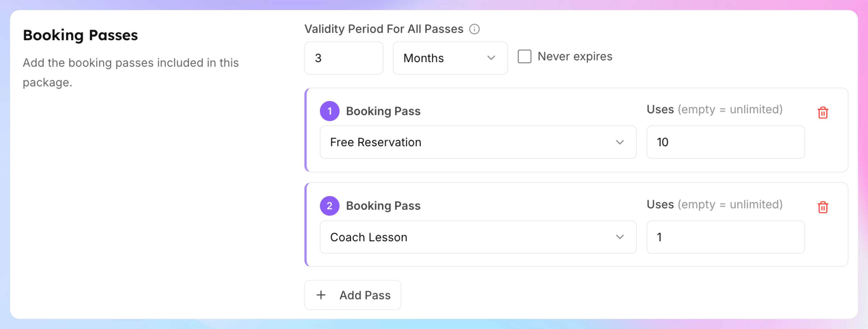Delete the second Coach Lesson pass
The height and width of the screenshot is (329, 868).
click(823, 207)
